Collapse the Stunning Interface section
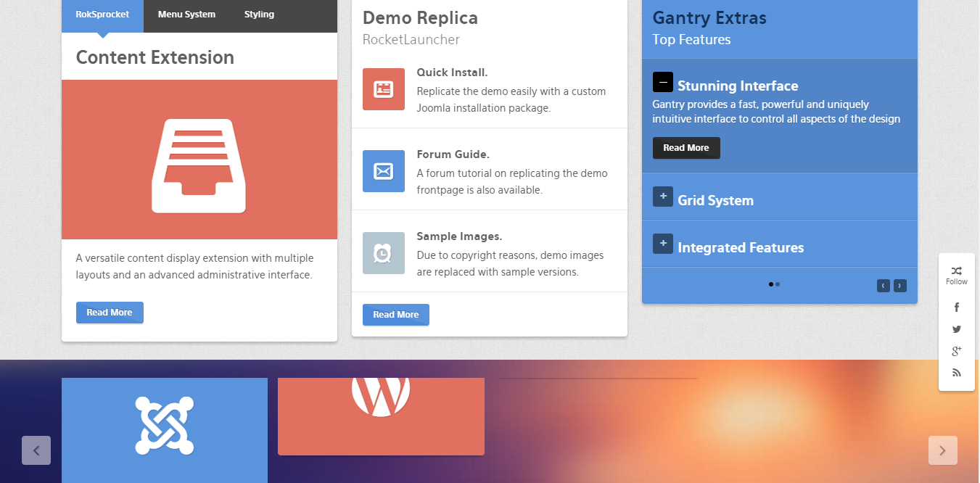The image size is (980, 483). pyautogui.click(x=662, y=82)
